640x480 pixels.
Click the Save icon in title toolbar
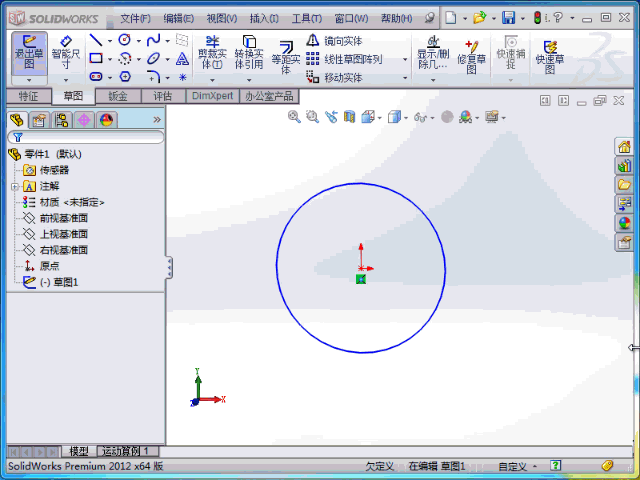point(509,18)
